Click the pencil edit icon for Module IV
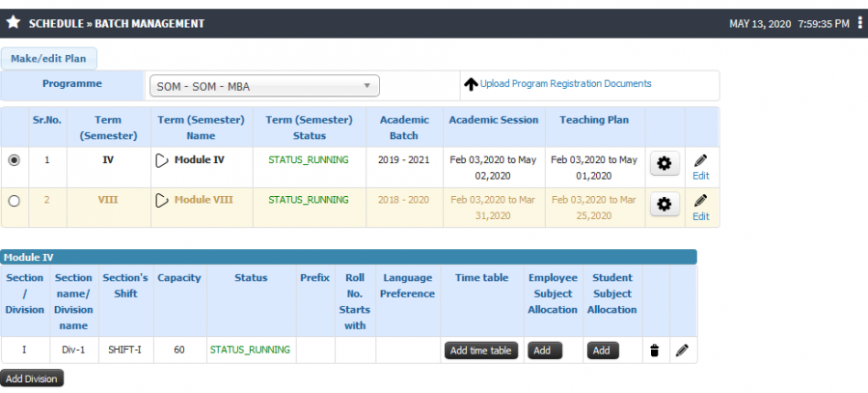The image size is (868, 393). click(700, 160)
